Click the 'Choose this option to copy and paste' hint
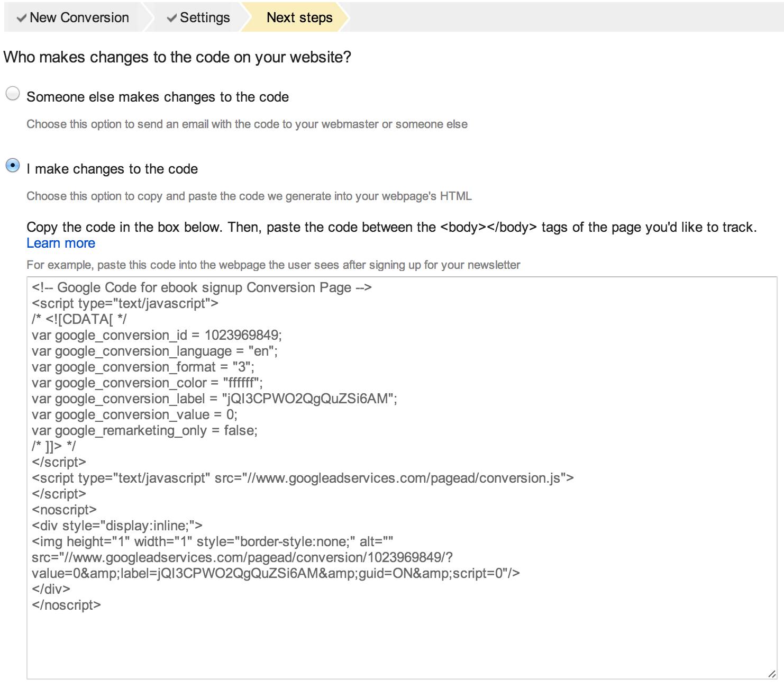 pyautogui.click(x=249, y=196)
